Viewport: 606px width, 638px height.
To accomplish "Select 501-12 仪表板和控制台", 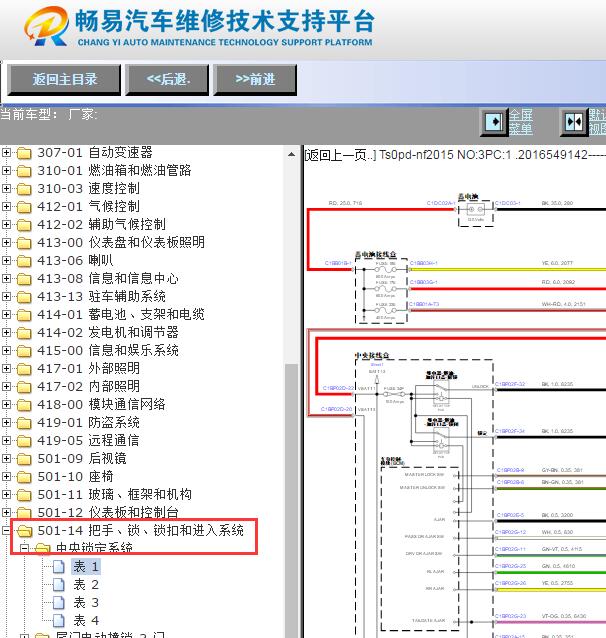I will (x=108, y=512).
